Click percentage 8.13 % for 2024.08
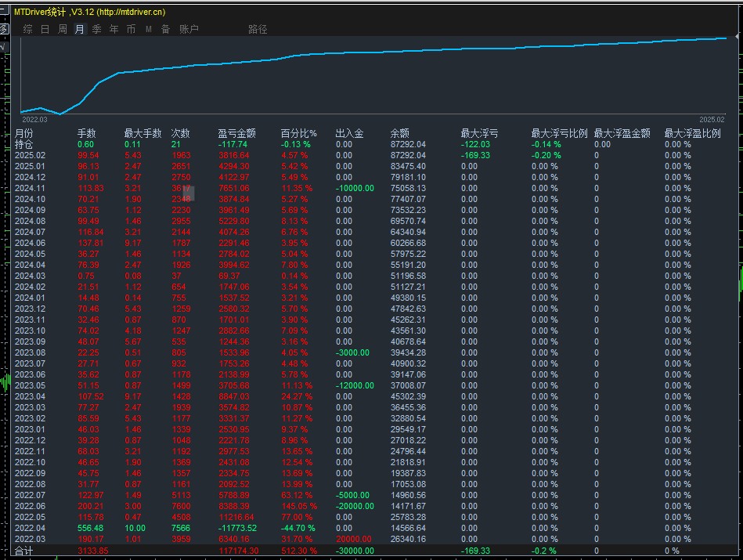 pos(294,221)
